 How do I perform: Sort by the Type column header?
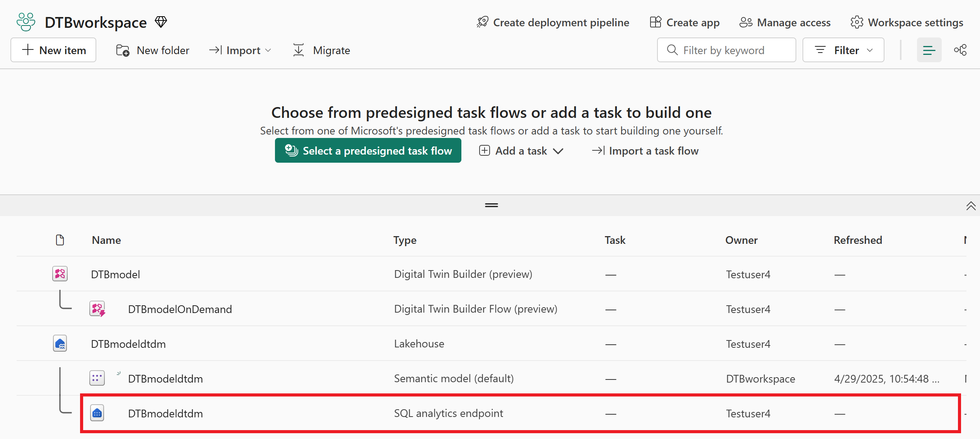405,240
